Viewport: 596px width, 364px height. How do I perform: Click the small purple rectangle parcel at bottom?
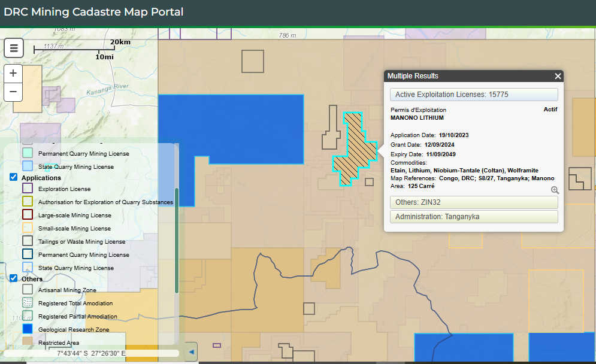(x=217, y=345)
